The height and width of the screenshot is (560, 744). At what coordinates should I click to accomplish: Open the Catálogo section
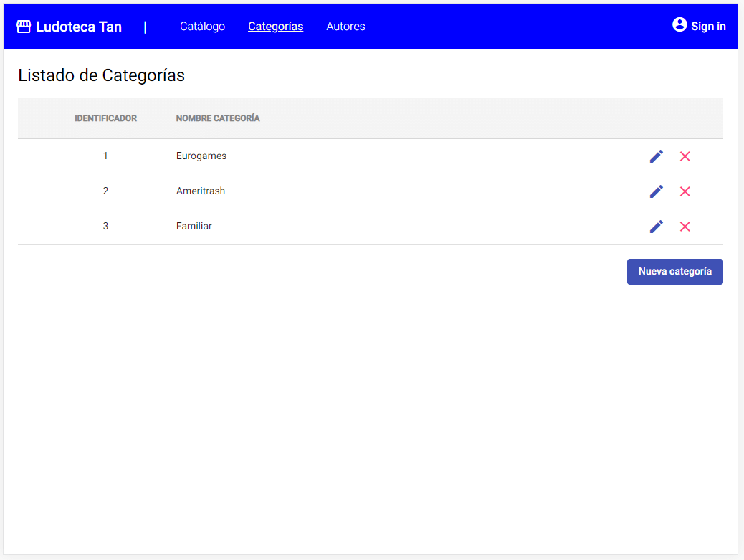click(x=202, y=27)
